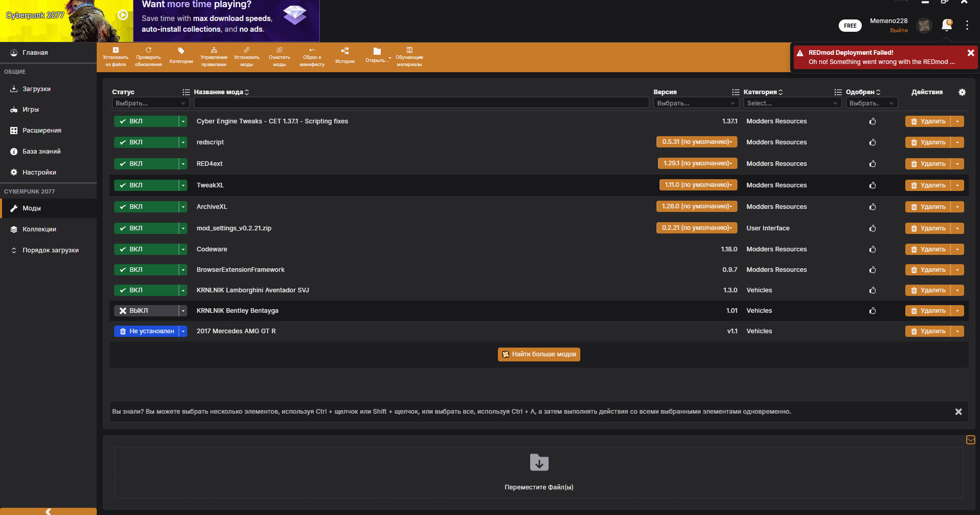
Task: Open the Status filter dropdown
Action: tap(150, 103)
